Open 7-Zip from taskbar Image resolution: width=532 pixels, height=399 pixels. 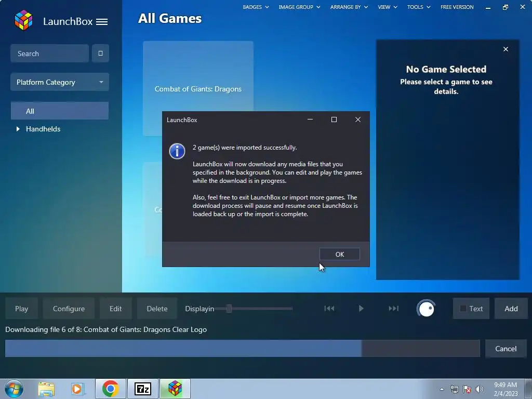tap(142, 389)
